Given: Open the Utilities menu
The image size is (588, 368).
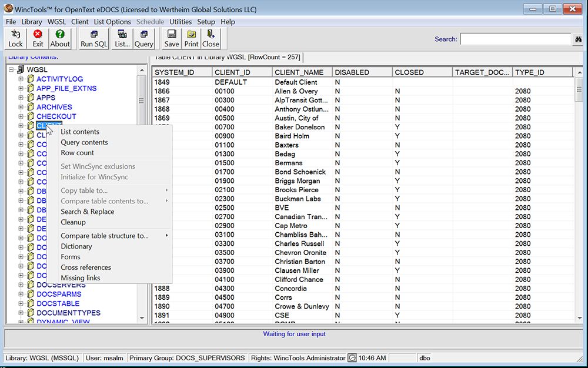Looking at the screenshot, I should [x=181, y=22].
